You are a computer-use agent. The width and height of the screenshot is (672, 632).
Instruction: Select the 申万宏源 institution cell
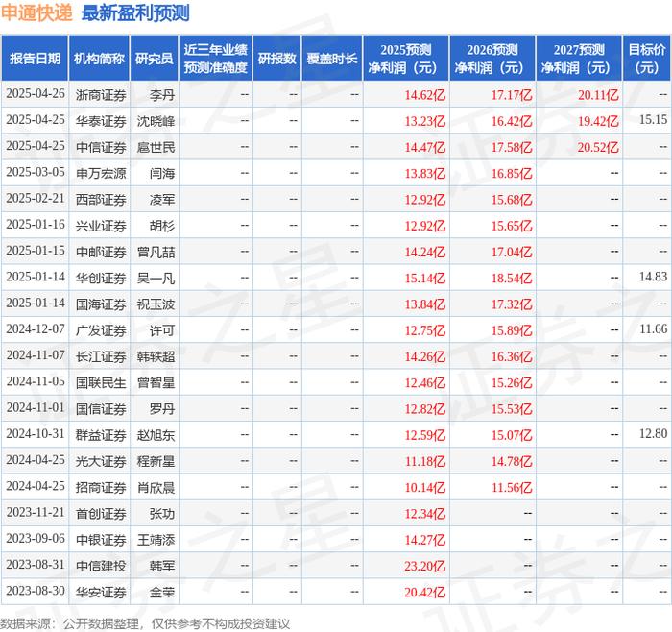[x=101, y=173]
